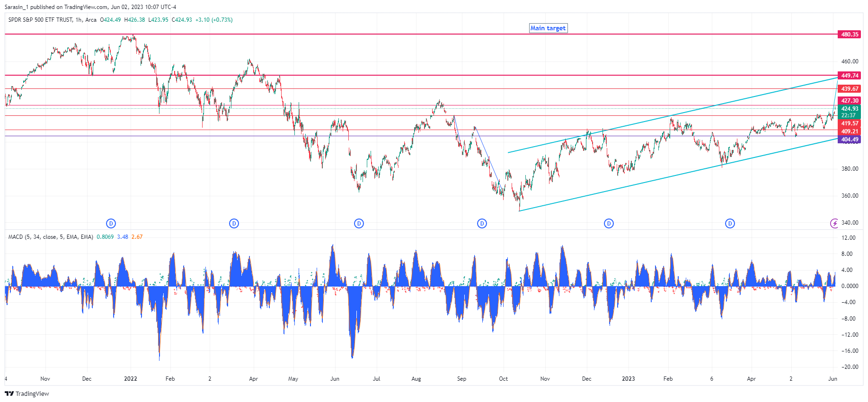Image resolution: width=868 pixels, height=402 pixels.
Task: Select the 419.57 price label
Action: pos(850,123)
